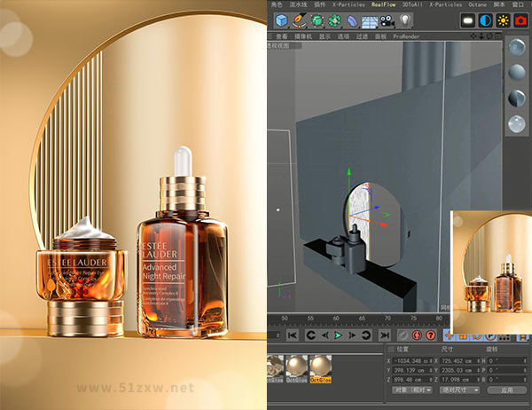Add Octane daylight sun icon
532x410 pixels.
(x=503, y=20)
